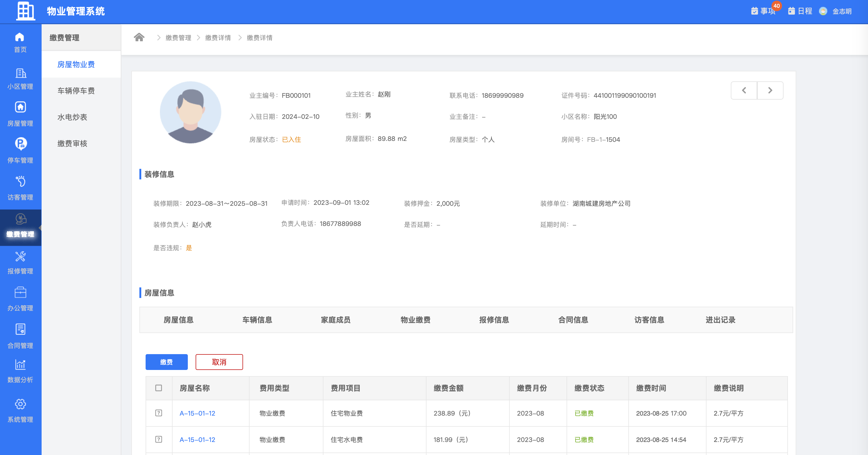Click the 物业管理系统 title text

coord(76,11)
